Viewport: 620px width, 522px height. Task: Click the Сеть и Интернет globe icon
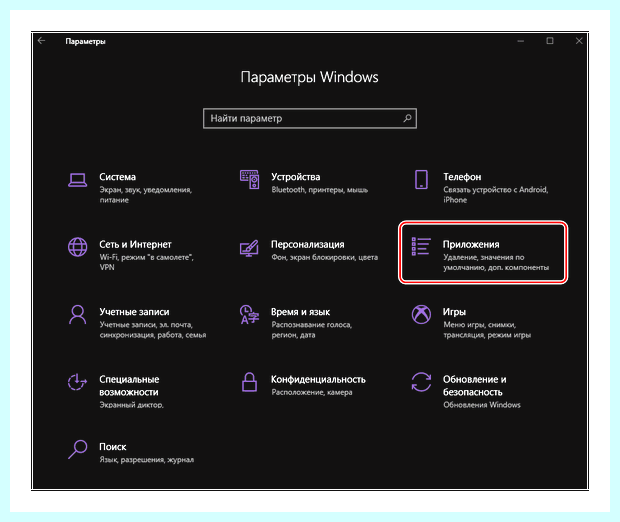[78, 247]
